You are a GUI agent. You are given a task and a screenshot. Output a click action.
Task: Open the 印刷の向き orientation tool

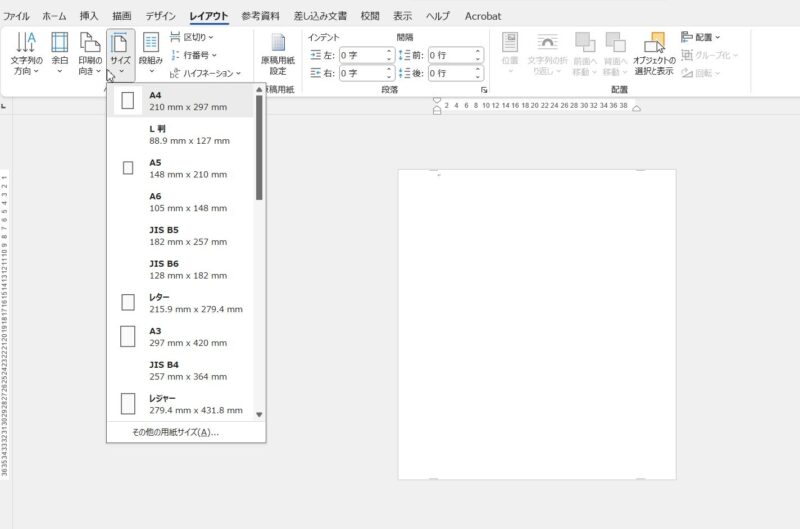click(90, 53)
